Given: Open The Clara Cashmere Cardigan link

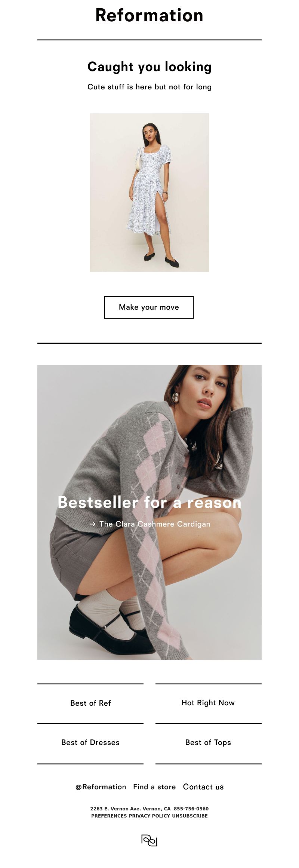Looking at the screenshot, I should [x=155, y=524].
